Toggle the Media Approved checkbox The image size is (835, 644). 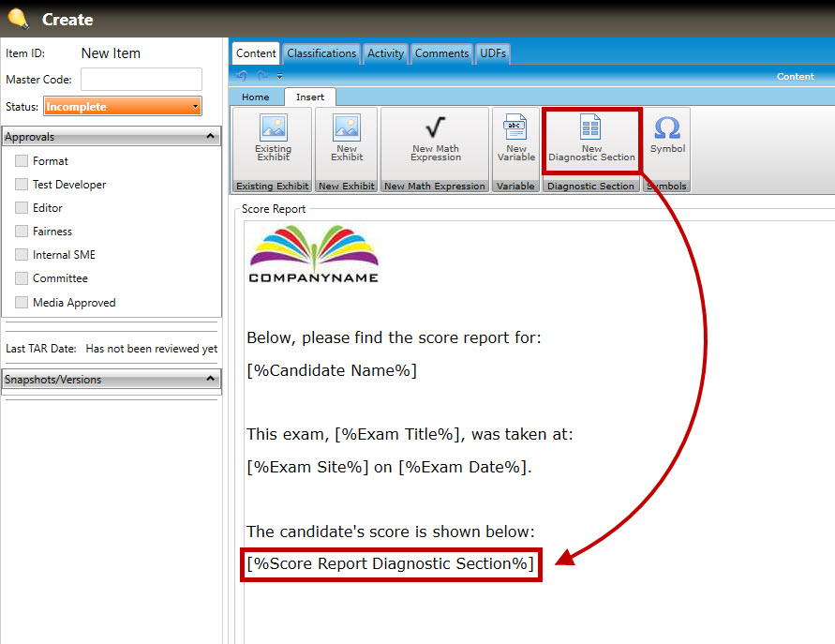pos(22,303)
